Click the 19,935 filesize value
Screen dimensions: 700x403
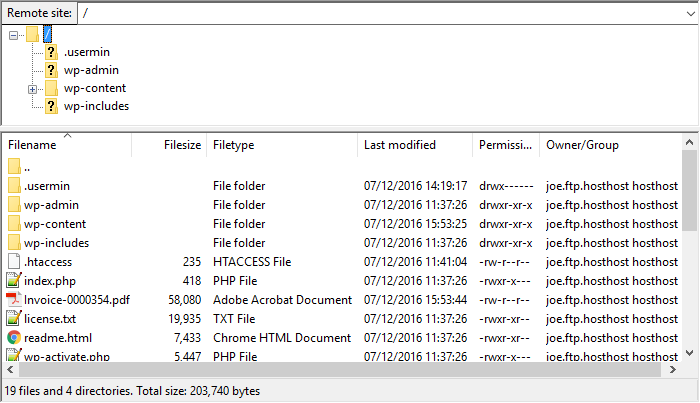point(184,319)
